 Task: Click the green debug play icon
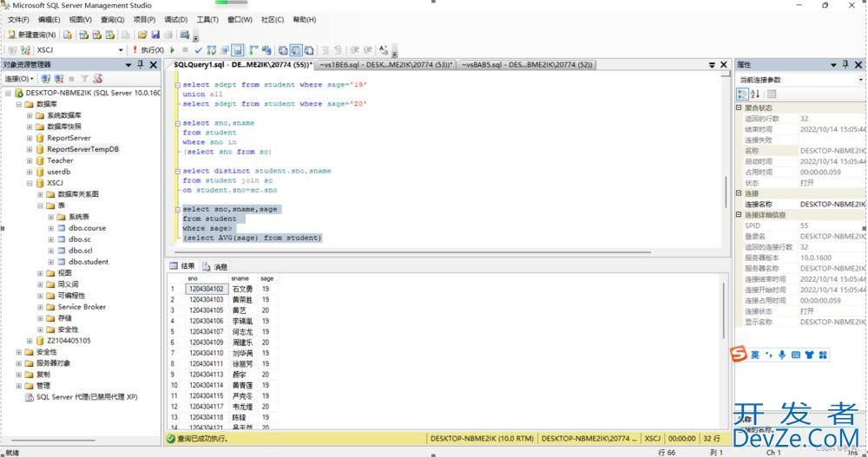[173, 49]
